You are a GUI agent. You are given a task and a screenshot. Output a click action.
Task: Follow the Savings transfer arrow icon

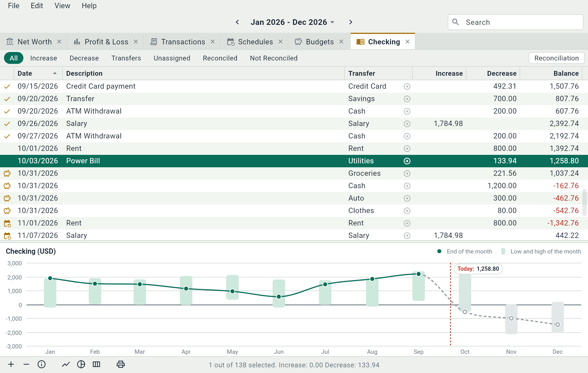[407, 99]
